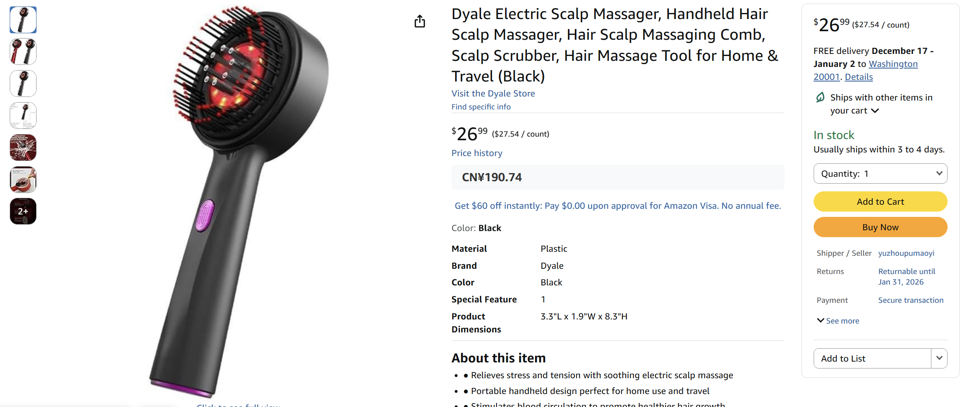The width and height of the screenshot is (980, 407).
Task: Open the Quantity dropdown
Action: point(880,173)
